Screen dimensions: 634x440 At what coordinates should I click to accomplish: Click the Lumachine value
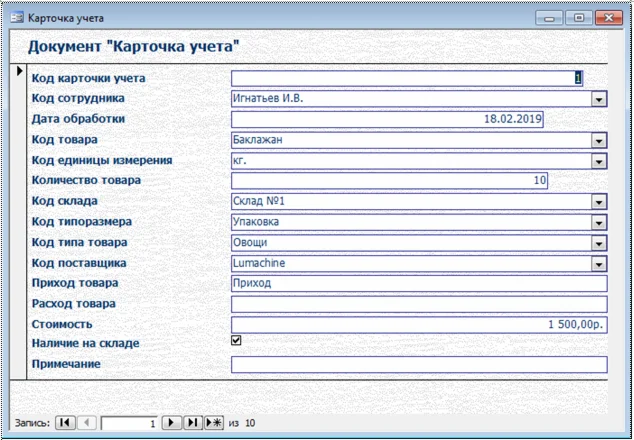[x=259, y=263]
